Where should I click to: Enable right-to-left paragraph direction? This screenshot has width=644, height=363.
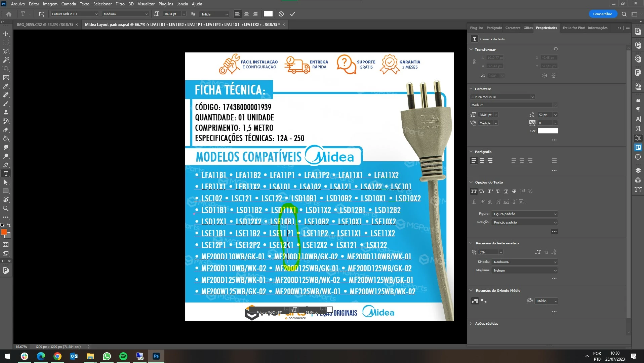tap(483, 301)
